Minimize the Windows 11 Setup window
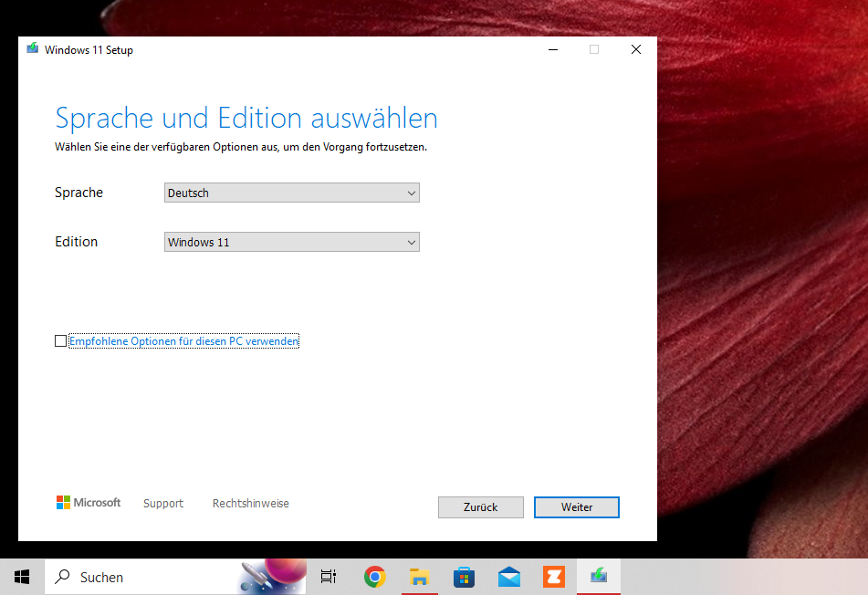The image size is (868, 595). (x=553, y=49)
